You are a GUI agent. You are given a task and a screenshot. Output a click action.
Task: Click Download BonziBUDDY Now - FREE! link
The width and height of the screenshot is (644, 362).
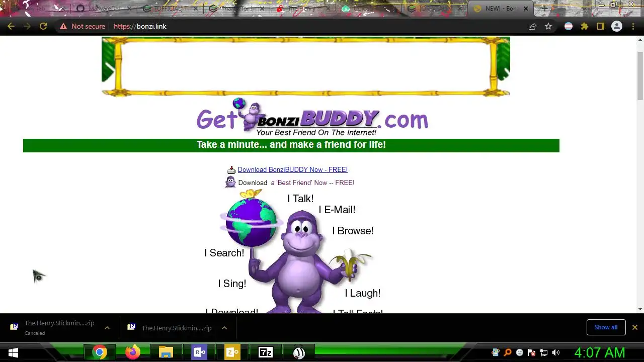click(x=293, y=169)
